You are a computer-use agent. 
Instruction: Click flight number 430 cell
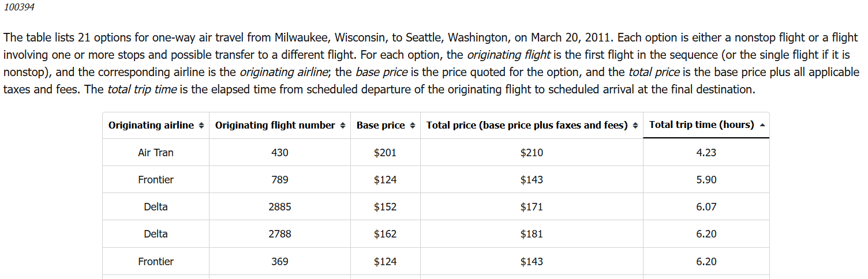point(280,153)
